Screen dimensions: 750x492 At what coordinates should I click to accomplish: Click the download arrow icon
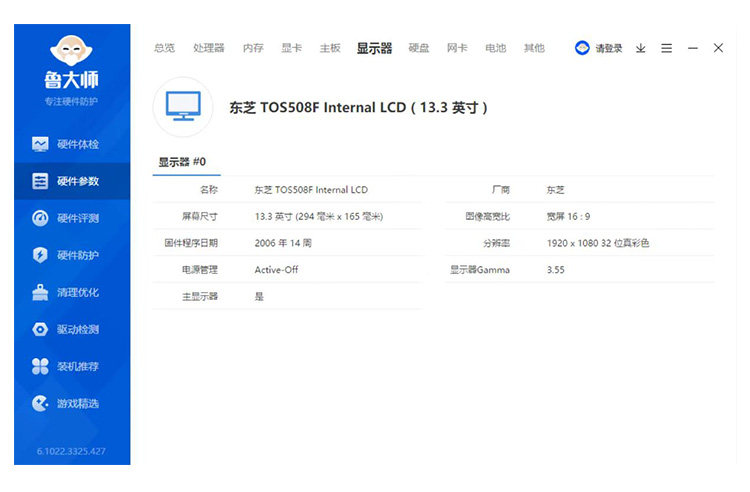(640, 48)
